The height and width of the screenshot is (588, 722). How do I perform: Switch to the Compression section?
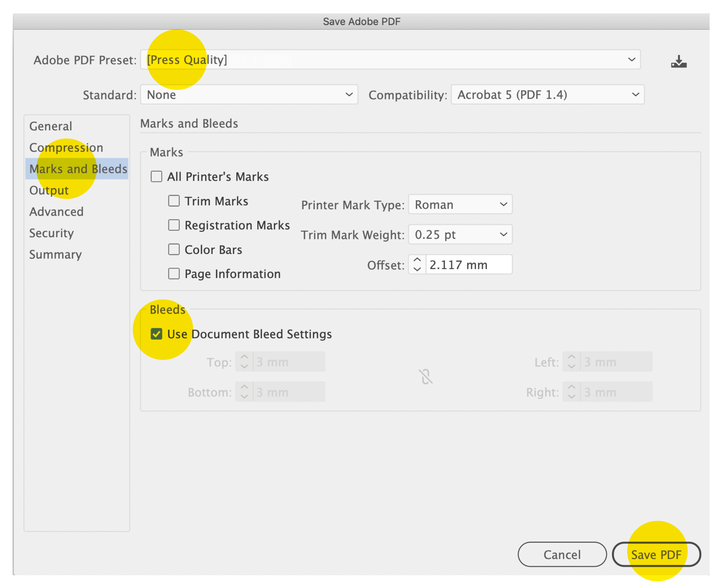[x=66, y=148]
